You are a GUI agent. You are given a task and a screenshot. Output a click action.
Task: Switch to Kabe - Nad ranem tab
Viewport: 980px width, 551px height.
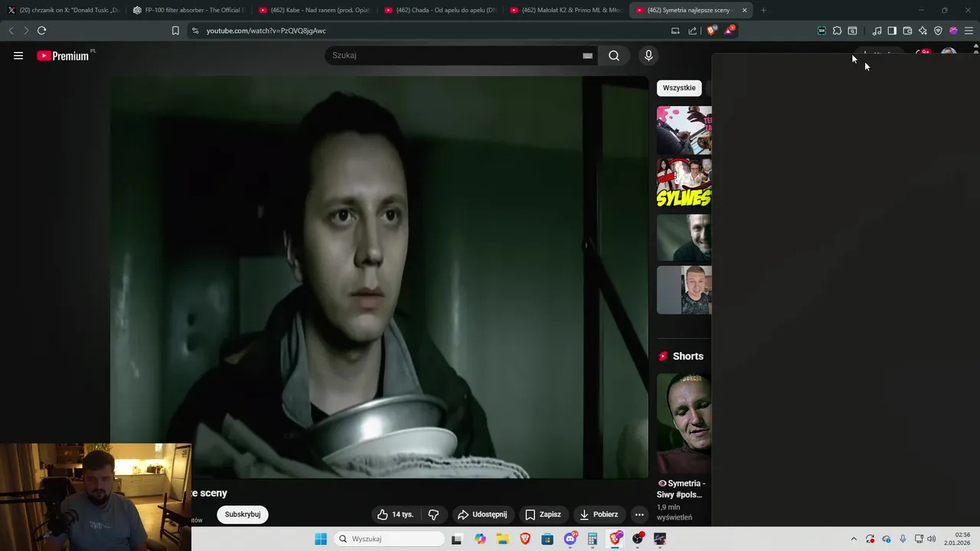(314, 10)
